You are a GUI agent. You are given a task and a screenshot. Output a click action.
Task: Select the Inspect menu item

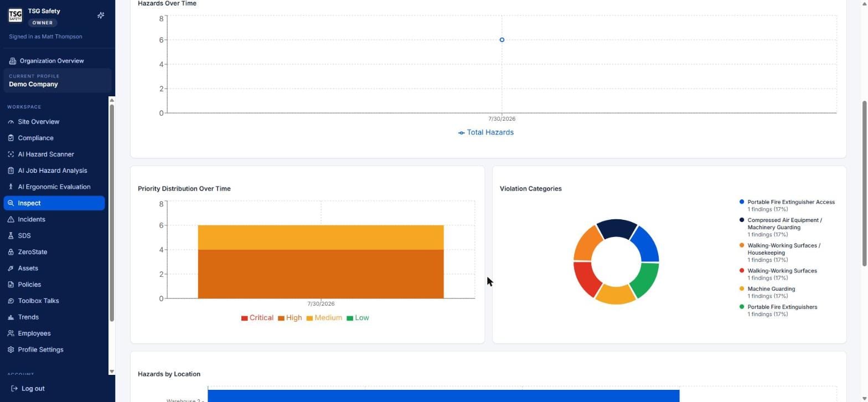point(54,203)
